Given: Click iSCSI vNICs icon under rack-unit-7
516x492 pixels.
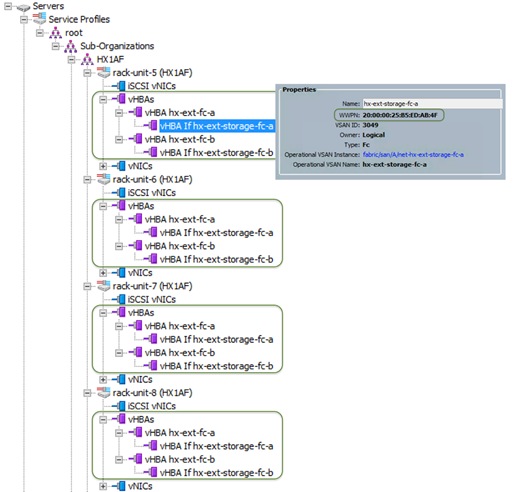Looking at the screenshot, I should click(x=119, y=299).
